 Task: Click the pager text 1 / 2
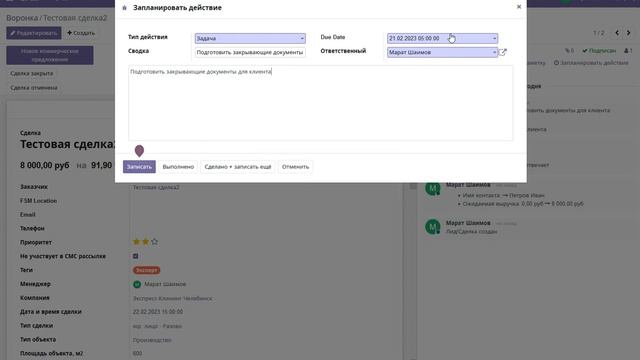click(x=599, y=33)
